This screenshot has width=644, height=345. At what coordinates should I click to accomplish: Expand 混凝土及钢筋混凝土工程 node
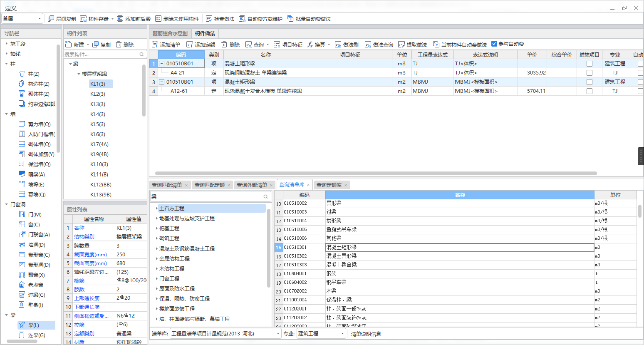[x=156, y=249]
